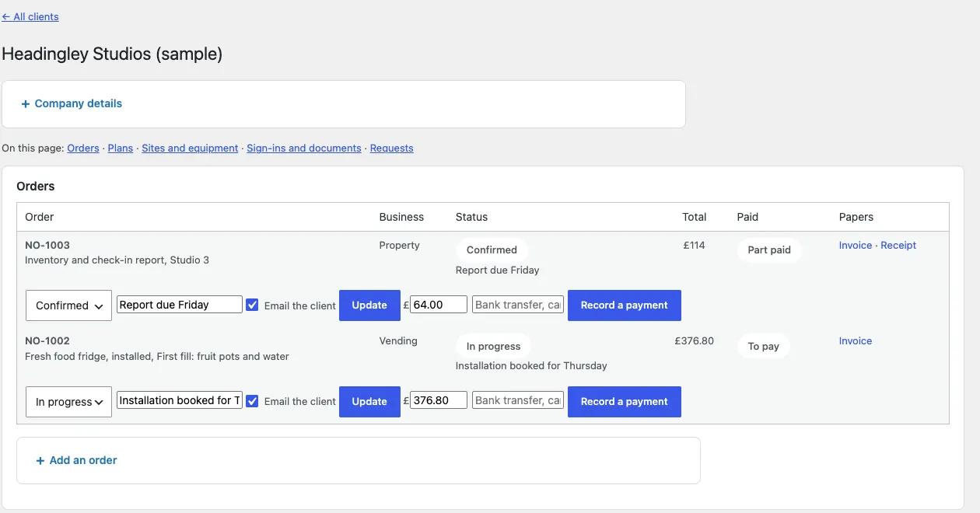Jump to Plans anchor link
980x513 pixels.
click(121, 148)
